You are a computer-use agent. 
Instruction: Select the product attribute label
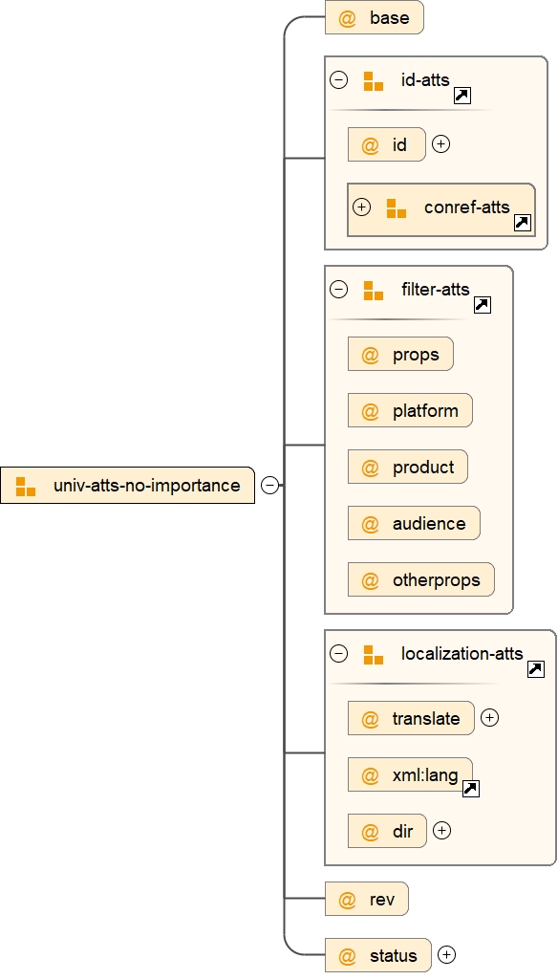coord(423,467)
